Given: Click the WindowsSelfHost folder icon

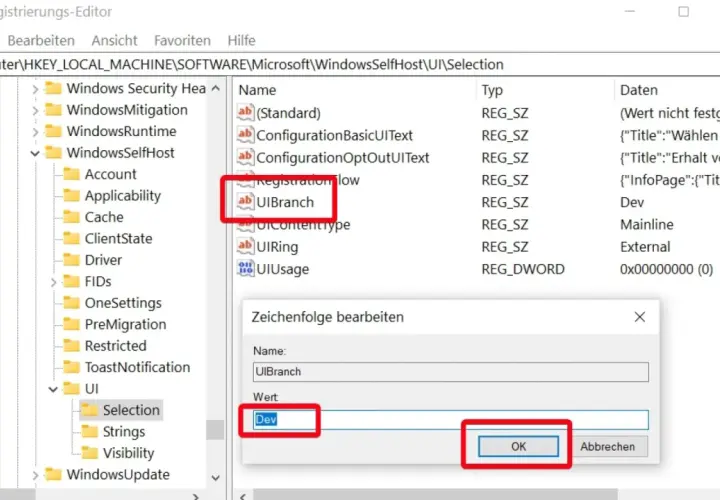Looking at the screenshot, I should (x=53, y=152).
